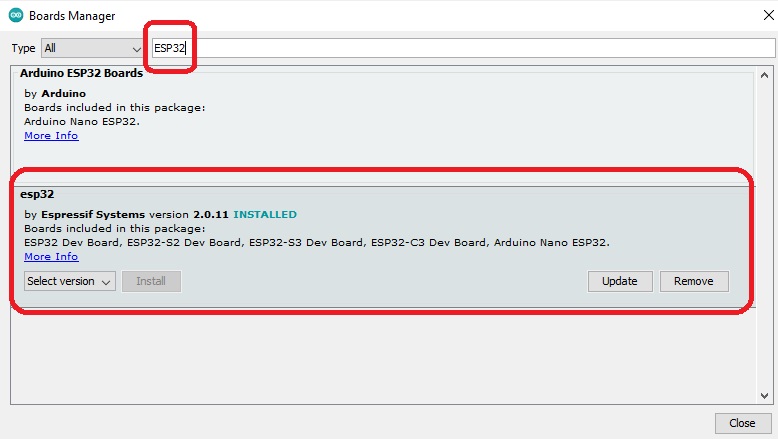The height and width of the screenshot is (439, 778).
Task: Open More Info link for esp32 by Espressif
Action: coord(51,256)
